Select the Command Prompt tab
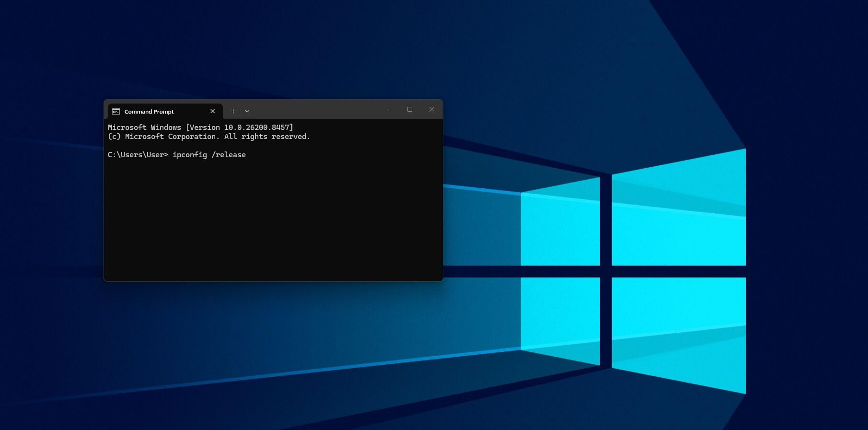This screenshot has height=430, width=868. tap(165, 111)
